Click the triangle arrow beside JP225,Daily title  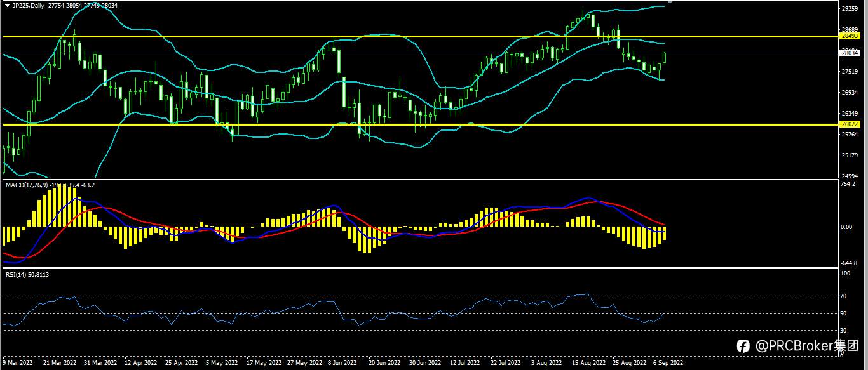(x=7, y=5)
